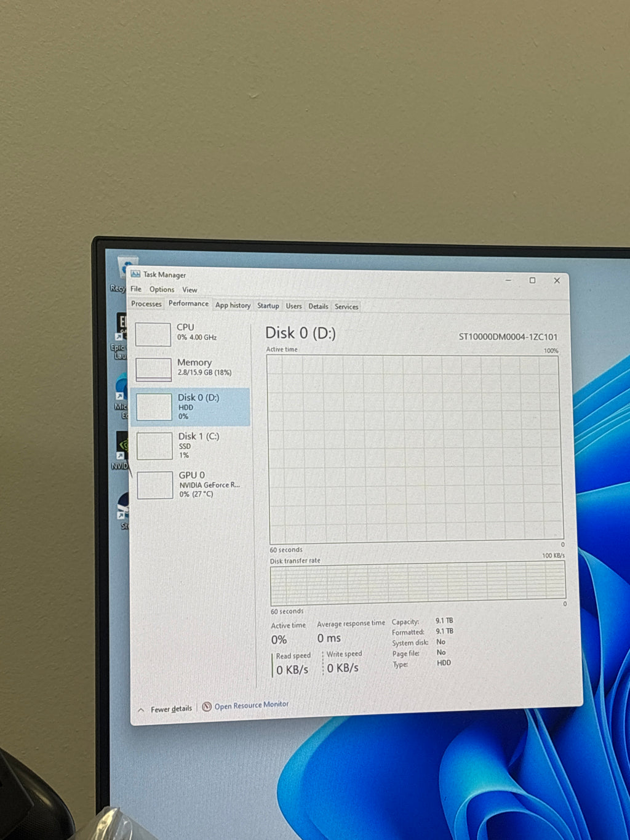Select Disk 0 (D:) HDD entry
This screenshot has width=630, height=840.
(191, 407)
